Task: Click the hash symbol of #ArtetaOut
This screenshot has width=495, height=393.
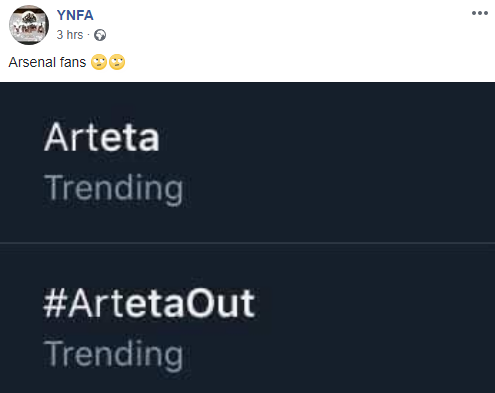Action: (55, 303)
